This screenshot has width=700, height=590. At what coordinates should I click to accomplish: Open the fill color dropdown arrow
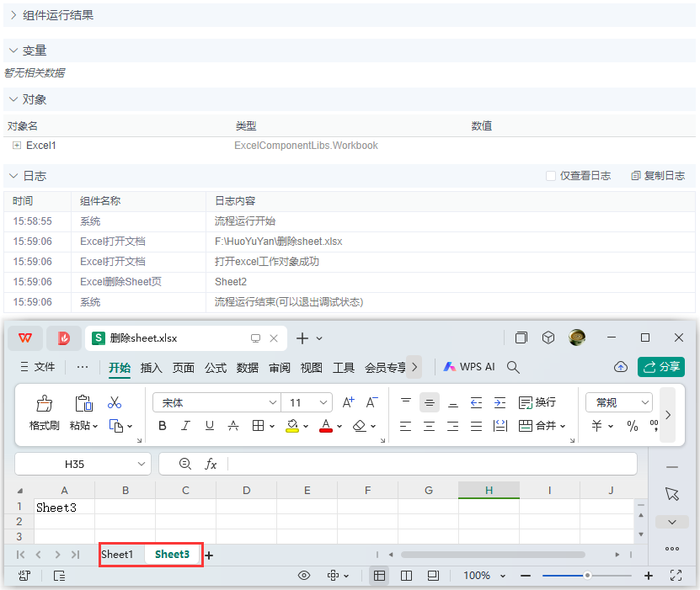tap(306, 426)
